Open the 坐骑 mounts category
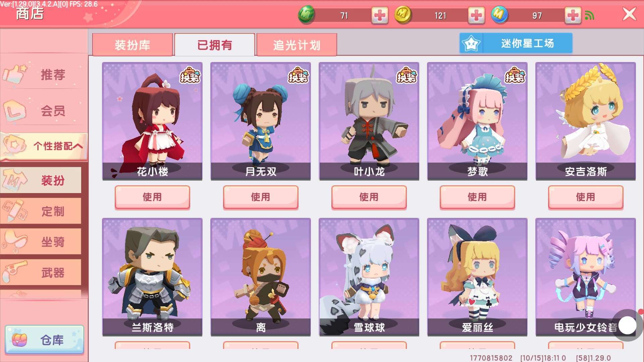The width and height of the screenshot is (644, 362). pyautogui.click(x=41, y=242)
